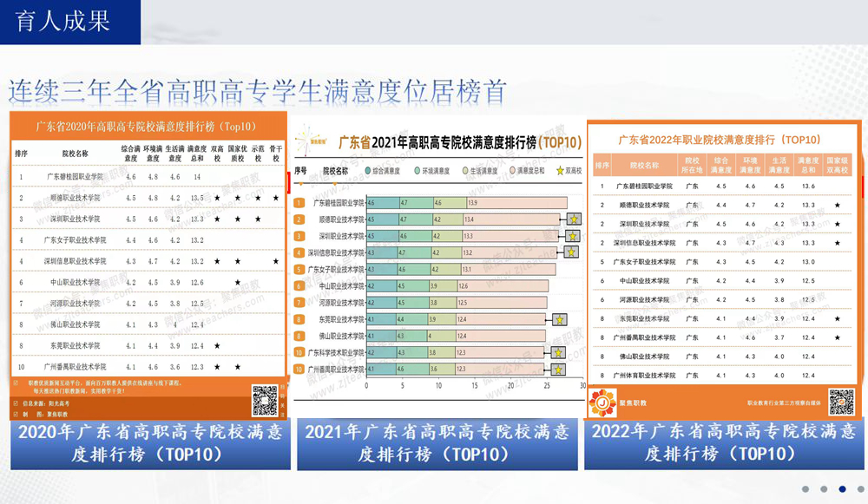Toggle the 综合满意度 legend marker

click(368, 172)
